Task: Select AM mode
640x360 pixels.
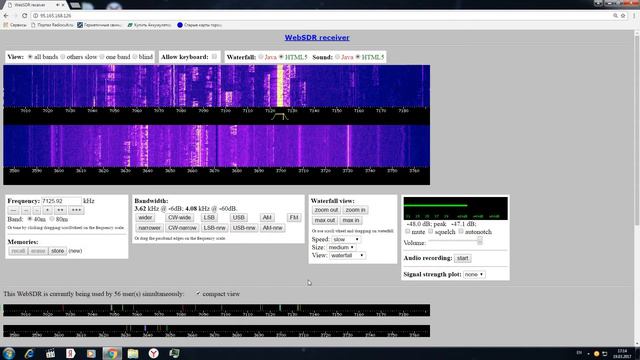Action: (267, 218)
